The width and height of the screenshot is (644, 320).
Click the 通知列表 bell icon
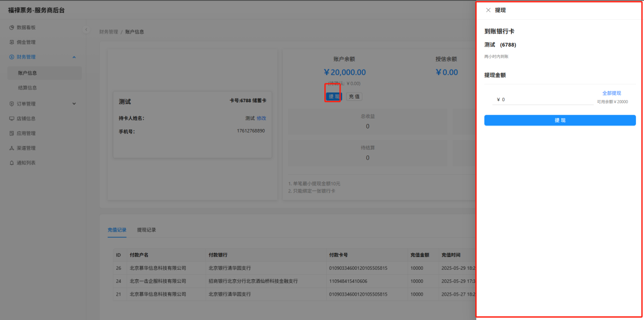coord(12,163)
